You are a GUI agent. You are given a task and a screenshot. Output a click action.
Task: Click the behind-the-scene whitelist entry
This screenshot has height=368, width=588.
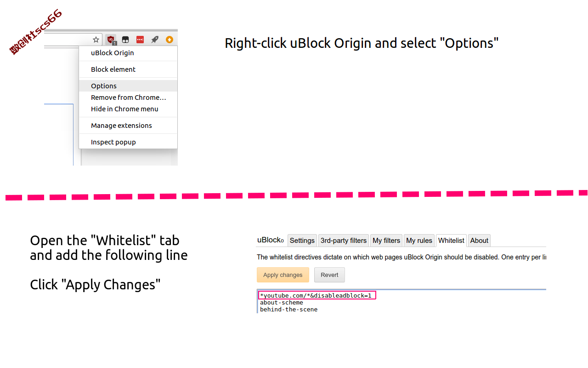[x=288, y=310]
